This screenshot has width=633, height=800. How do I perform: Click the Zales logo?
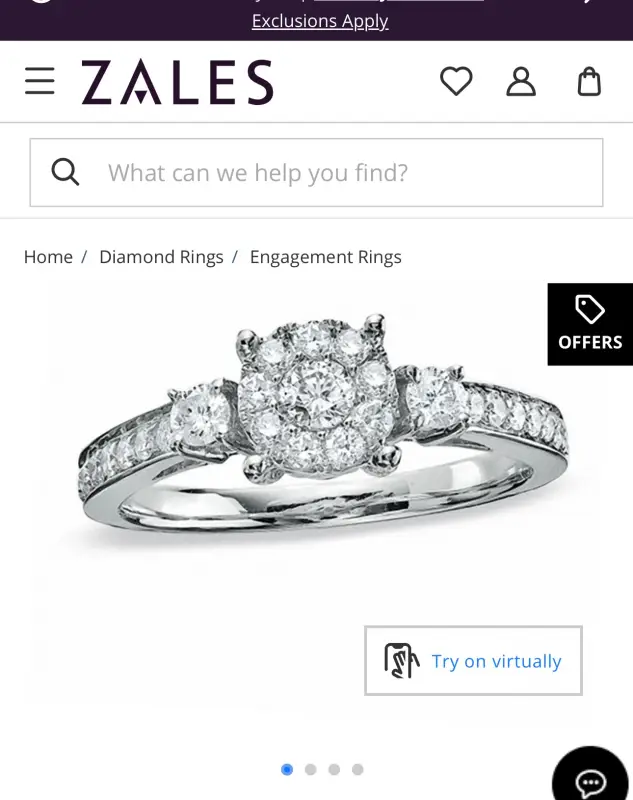pos(177,82)
